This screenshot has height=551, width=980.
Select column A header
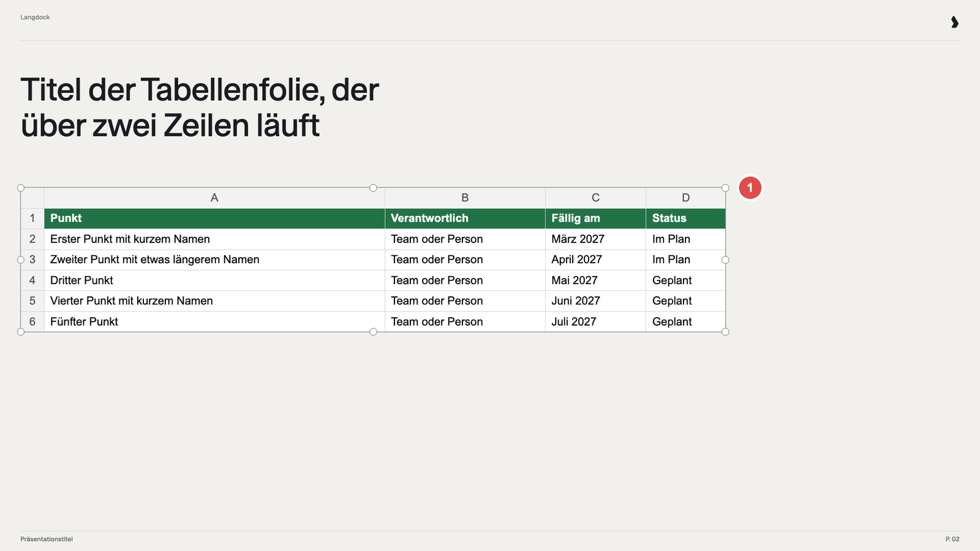(x=214, y=198)
